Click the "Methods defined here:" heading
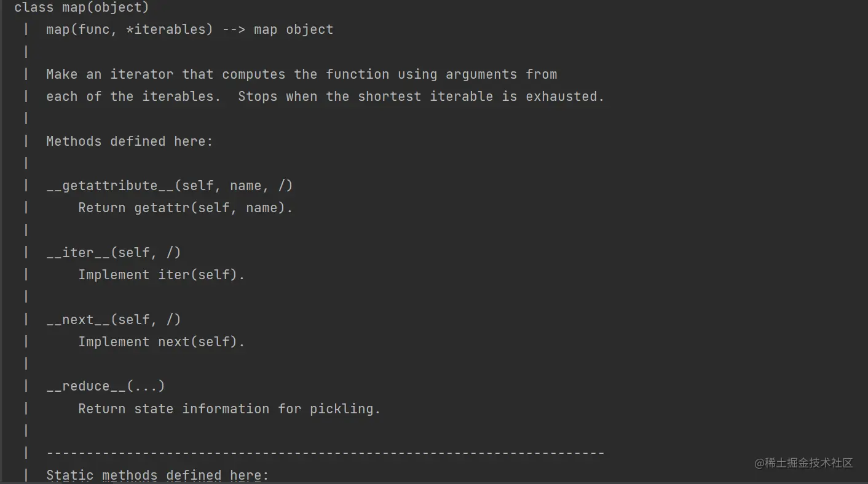Viewport: 868px width, 484px height. click(129, 141)
